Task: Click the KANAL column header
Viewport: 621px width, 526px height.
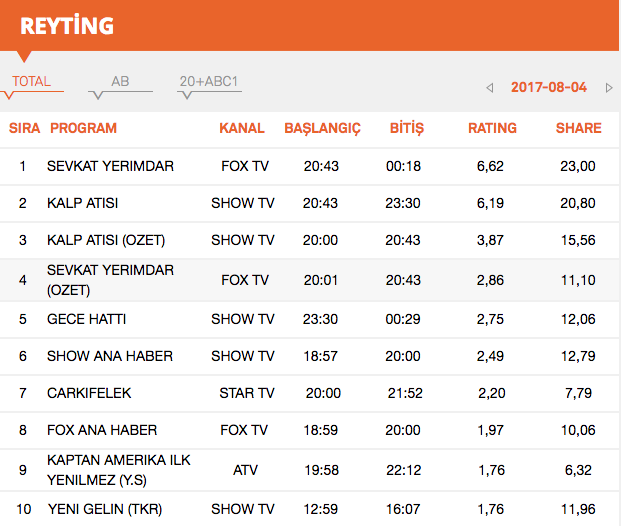Action: 242,128
